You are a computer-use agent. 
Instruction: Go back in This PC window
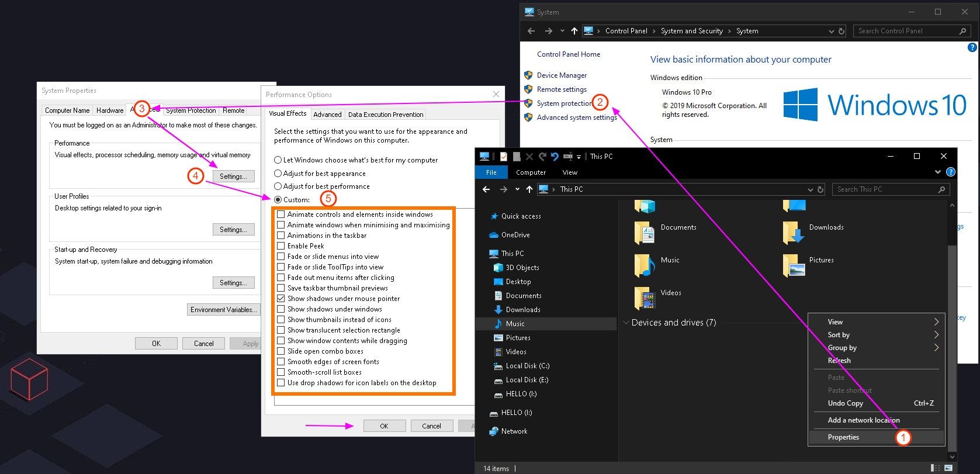pyautogui.click(x=486, y=189)
